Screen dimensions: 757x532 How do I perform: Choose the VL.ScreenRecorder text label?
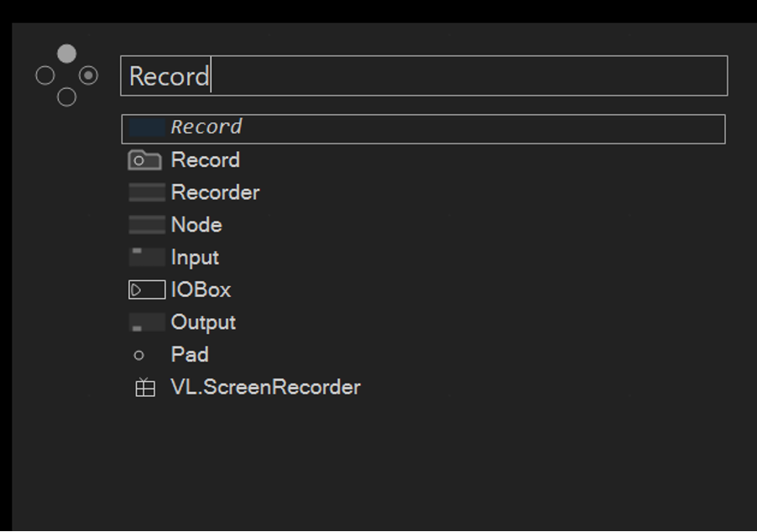(x=265, y=387)
